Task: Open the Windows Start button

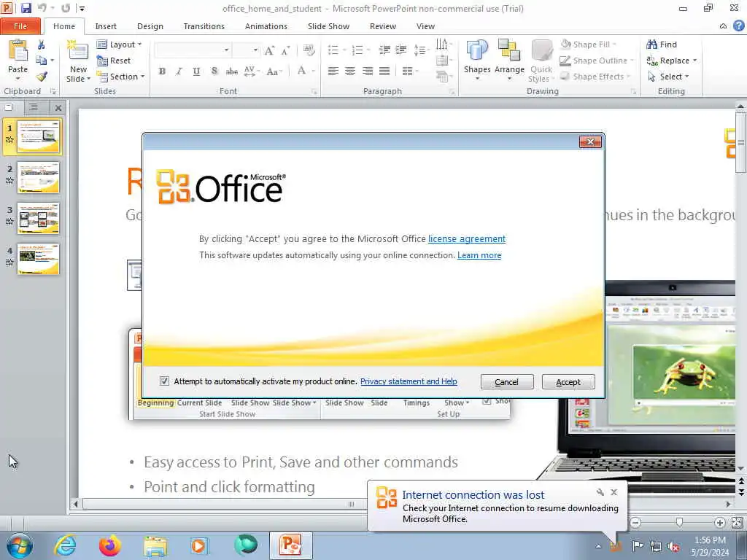Action: click(x=19, y=545)
